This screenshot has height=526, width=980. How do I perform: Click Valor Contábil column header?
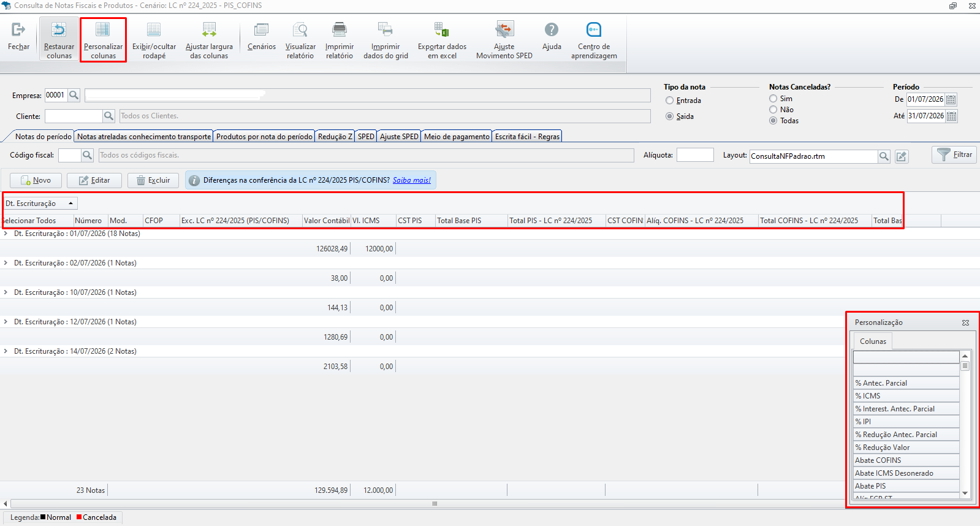327,221
